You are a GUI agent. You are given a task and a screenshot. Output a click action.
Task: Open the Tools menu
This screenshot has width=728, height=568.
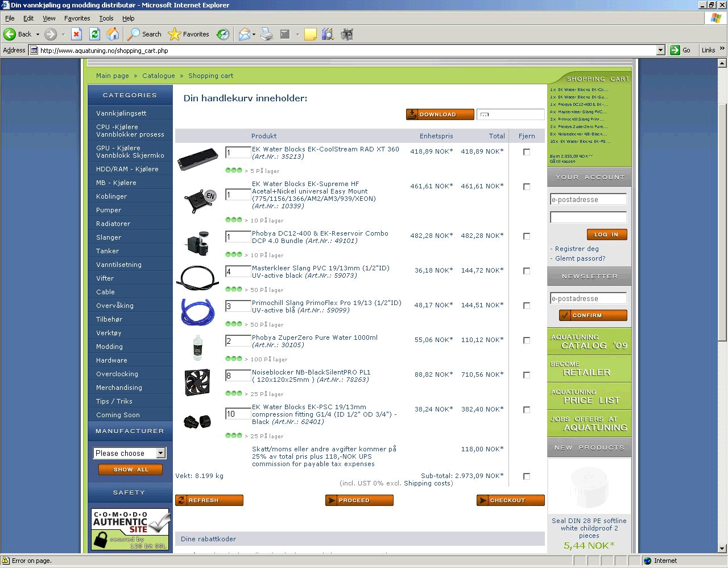106,18
